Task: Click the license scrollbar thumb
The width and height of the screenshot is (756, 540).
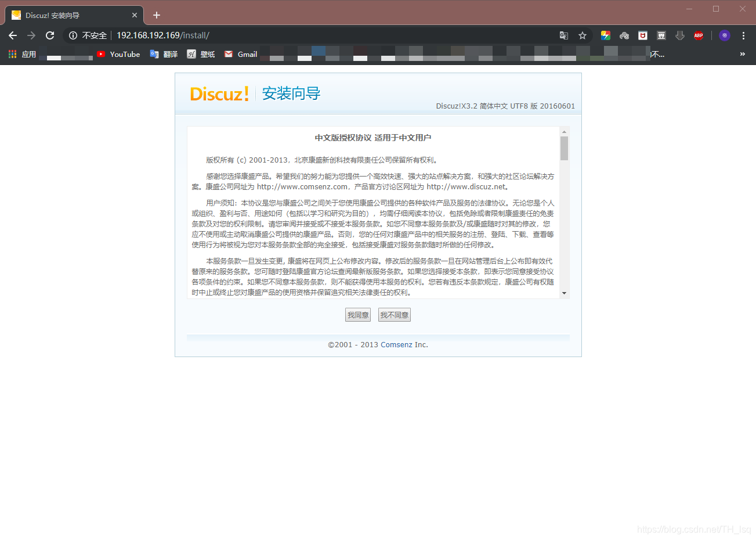Action: [x=564, y=148]
